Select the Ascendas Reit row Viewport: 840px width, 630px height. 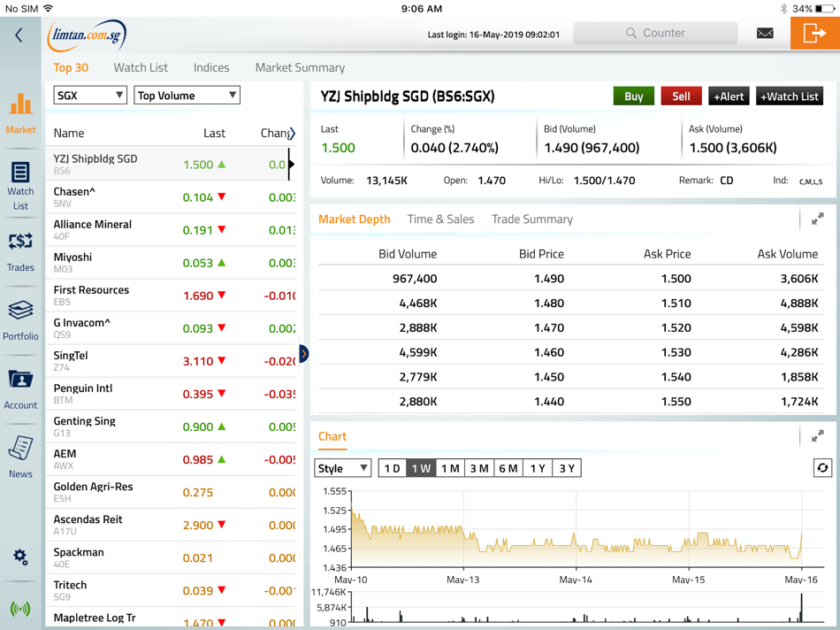click(x=171, y=524)
